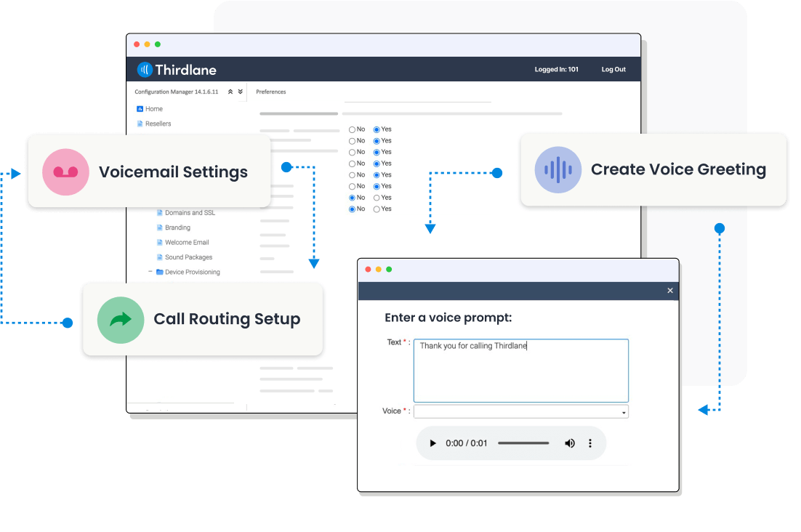Click the Log Out link
The width and height of the screenshot is (801, 532).
[x=613, y=70]
